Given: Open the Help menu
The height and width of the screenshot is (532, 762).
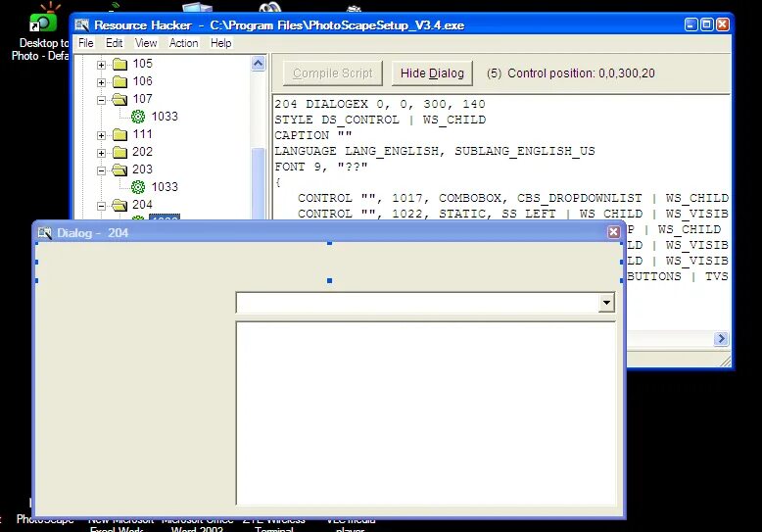Looking at the screenshot, I should [x=220, y=43].
